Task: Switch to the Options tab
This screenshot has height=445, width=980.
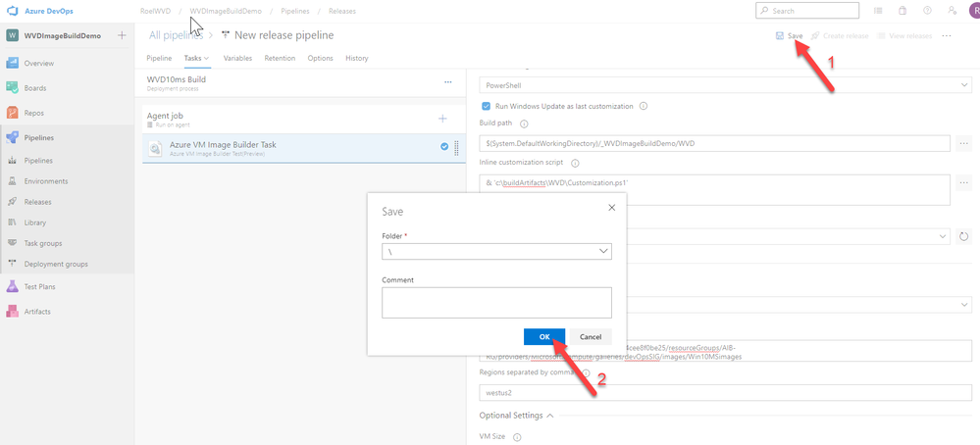Action: (320, 58)
